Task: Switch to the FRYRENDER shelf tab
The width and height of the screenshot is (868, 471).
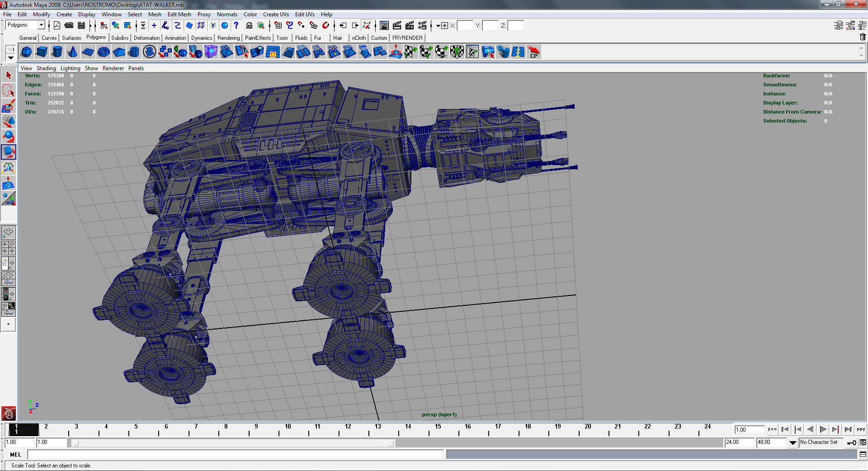Action: click(407, 38)
